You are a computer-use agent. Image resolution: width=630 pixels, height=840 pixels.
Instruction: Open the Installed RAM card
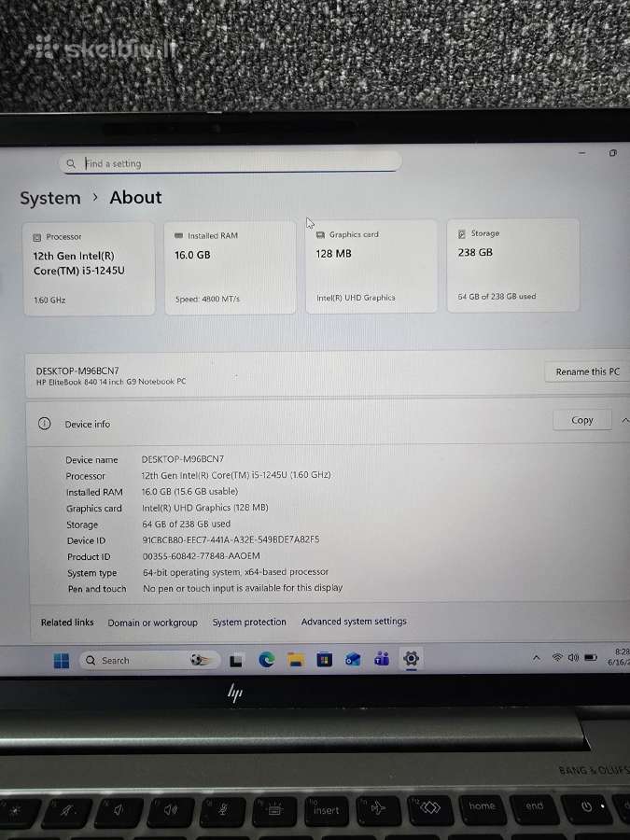(x=230, y=268)
